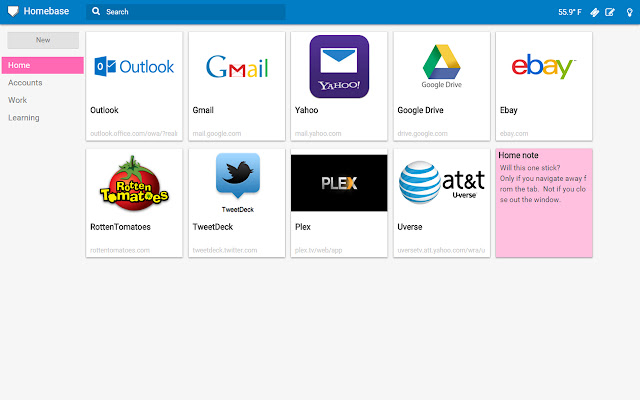Click the lightbulb icon in top bar
640x400 pixels.
[629, 12]
